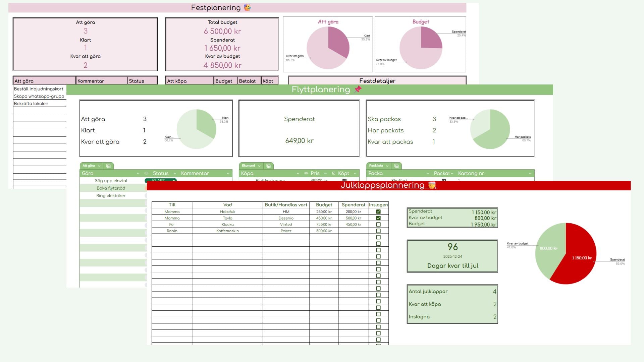The image size is (644, 362).
Task: Click the dropdown chip icon before Status
Action: coord(147,173)
